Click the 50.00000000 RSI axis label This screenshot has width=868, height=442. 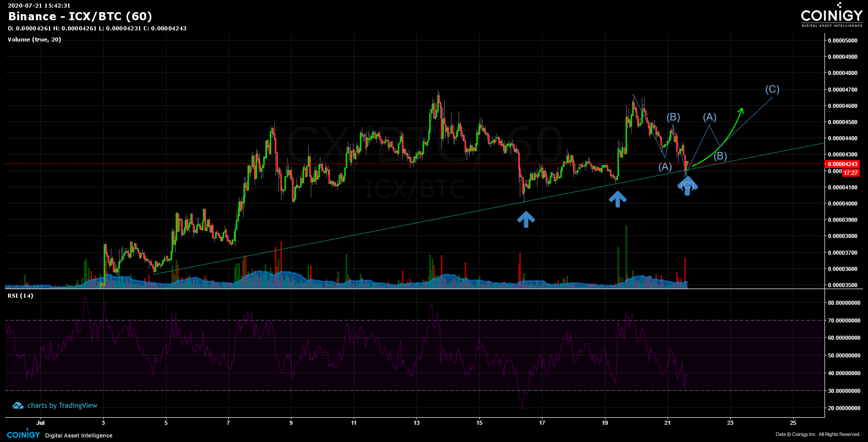844,355
